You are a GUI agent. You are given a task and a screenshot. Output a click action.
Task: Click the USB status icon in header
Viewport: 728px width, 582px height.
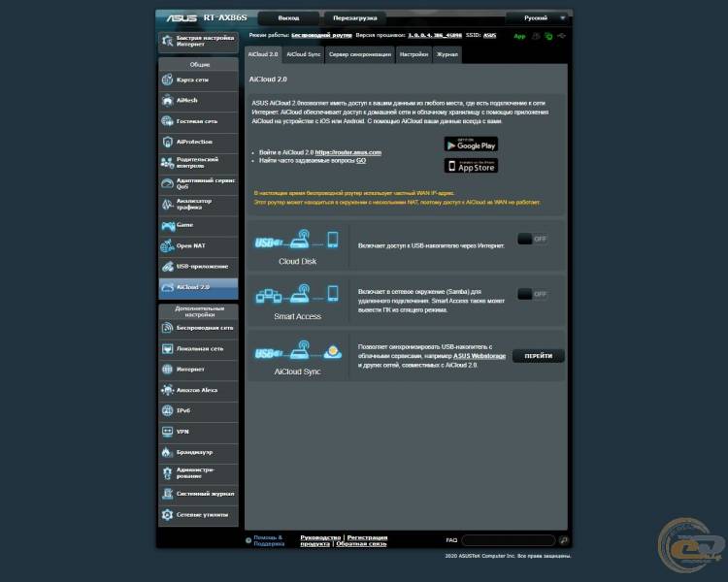pyautogui.click(x=561, y=36)
